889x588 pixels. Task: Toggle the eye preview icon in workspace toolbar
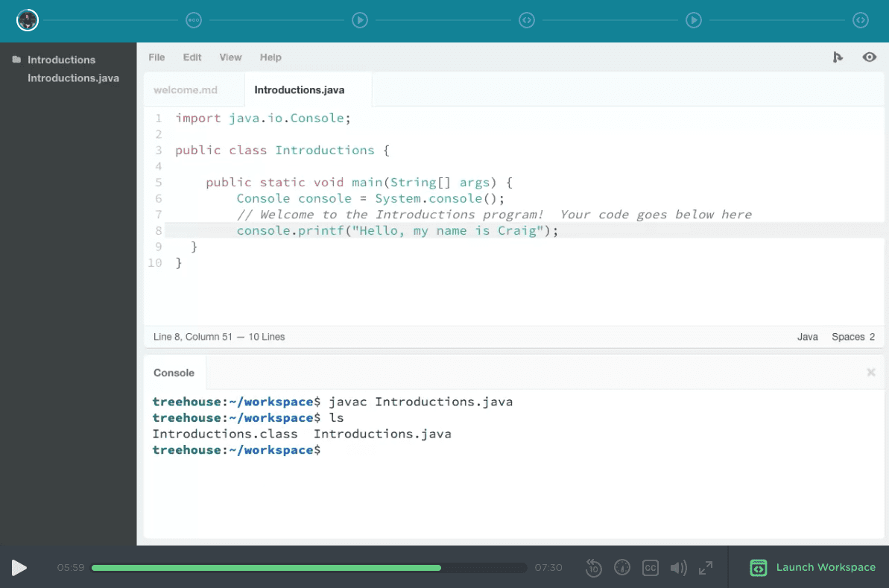[870, 57]
